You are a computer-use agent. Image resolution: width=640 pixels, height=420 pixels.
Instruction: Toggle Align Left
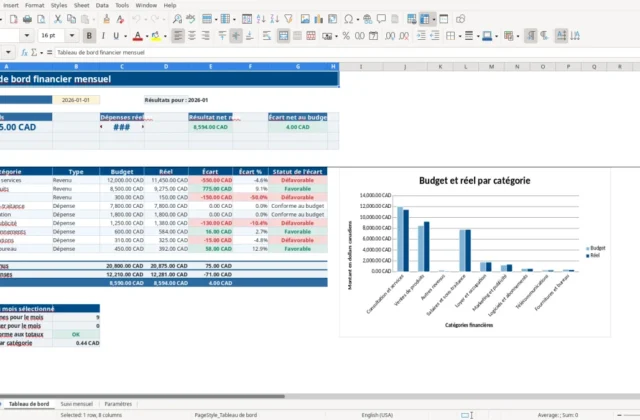coord(178,36)
